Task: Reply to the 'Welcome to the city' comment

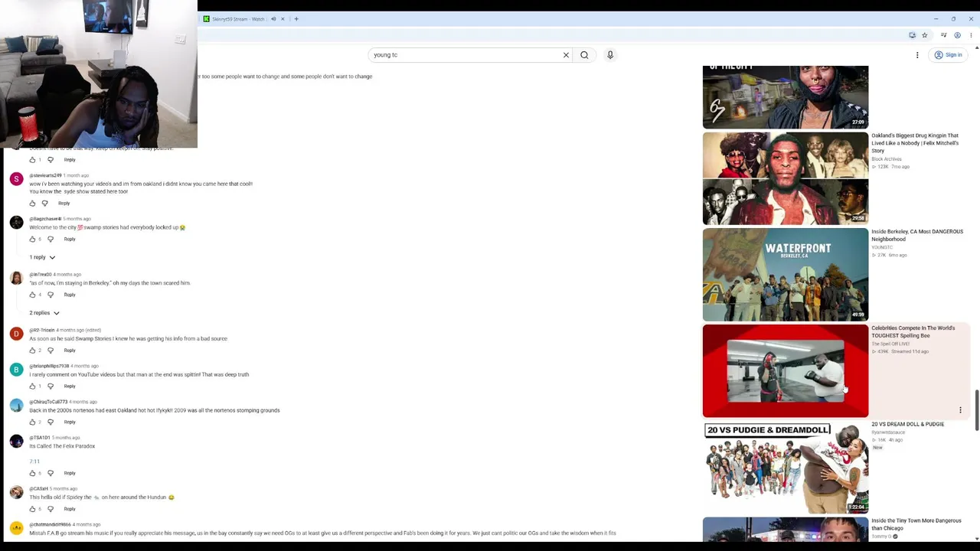Action: click(x=70, y=240)
